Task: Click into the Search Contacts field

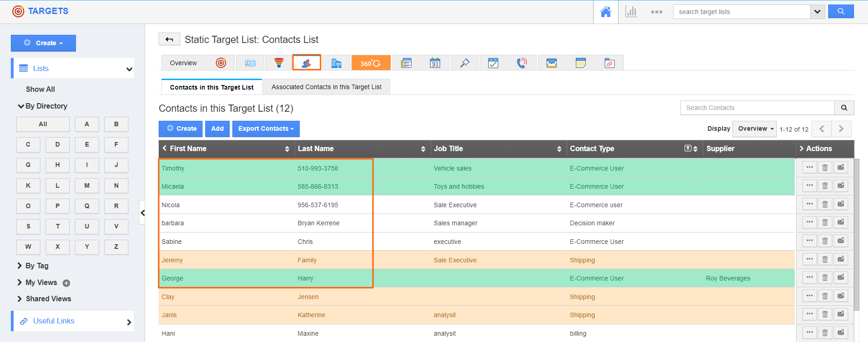Action: [757, 108]
